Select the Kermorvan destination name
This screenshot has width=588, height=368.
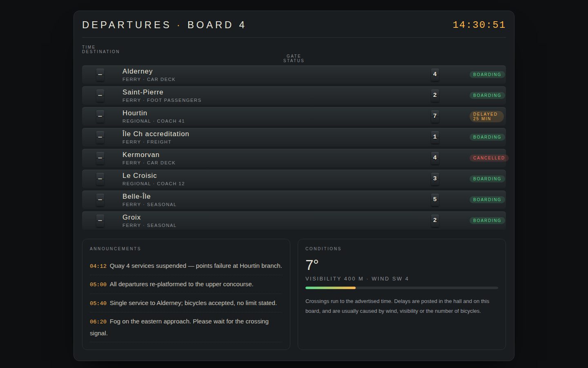tap(141, 155)
